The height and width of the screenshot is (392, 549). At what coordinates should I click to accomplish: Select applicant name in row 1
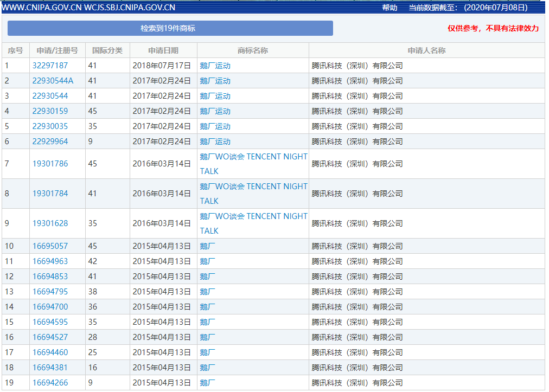tap(357, 66)
